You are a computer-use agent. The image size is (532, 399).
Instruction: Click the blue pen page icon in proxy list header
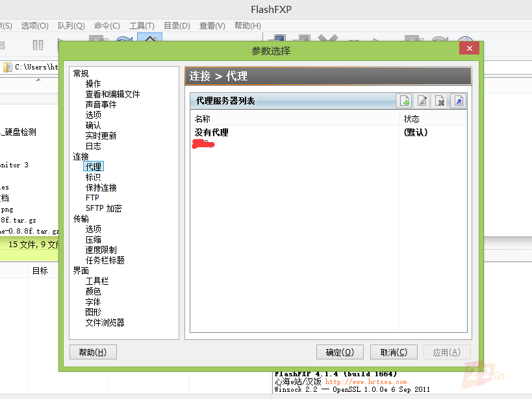(459, 101)
